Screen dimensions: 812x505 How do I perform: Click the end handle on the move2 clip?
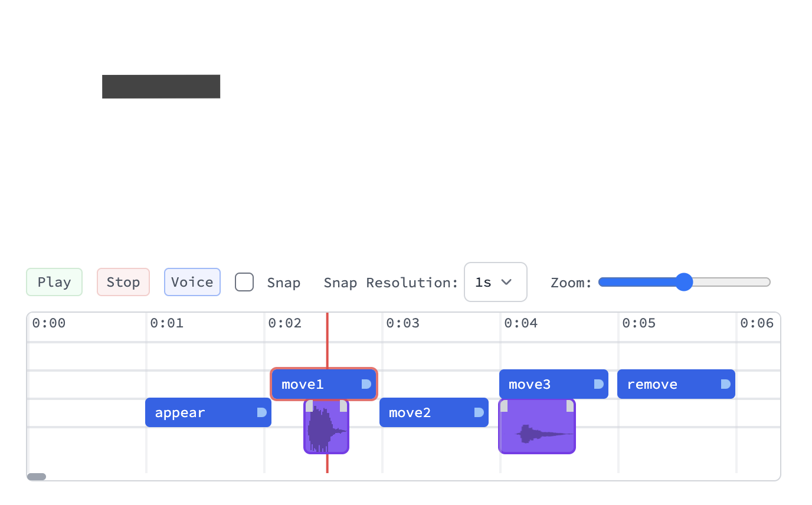pos(479,412)
